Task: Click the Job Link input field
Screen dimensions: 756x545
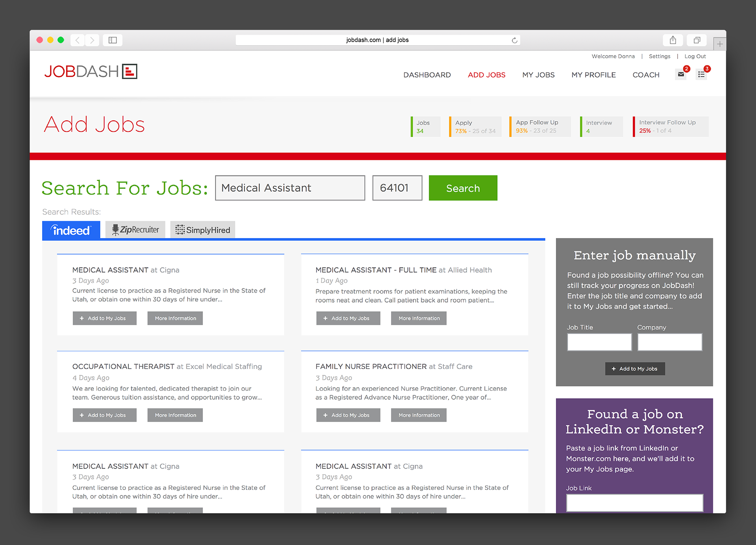Action: point(635,503)
